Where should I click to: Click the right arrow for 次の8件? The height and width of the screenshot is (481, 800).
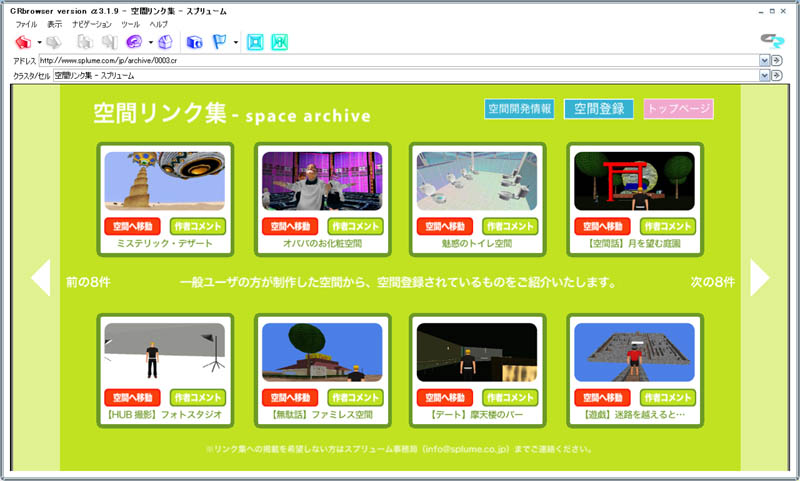(x=760, y=277)
